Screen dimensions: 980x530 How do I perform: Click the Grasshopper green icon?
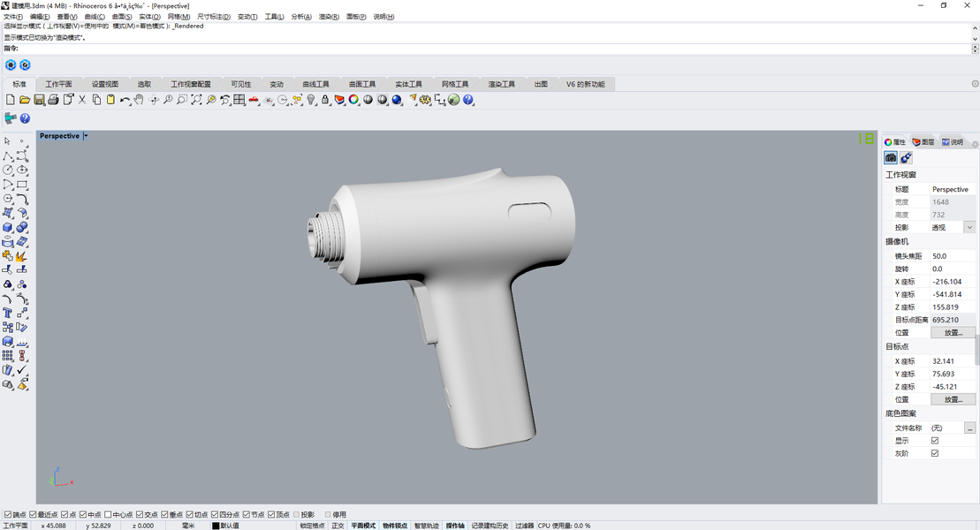click(454, 100)
